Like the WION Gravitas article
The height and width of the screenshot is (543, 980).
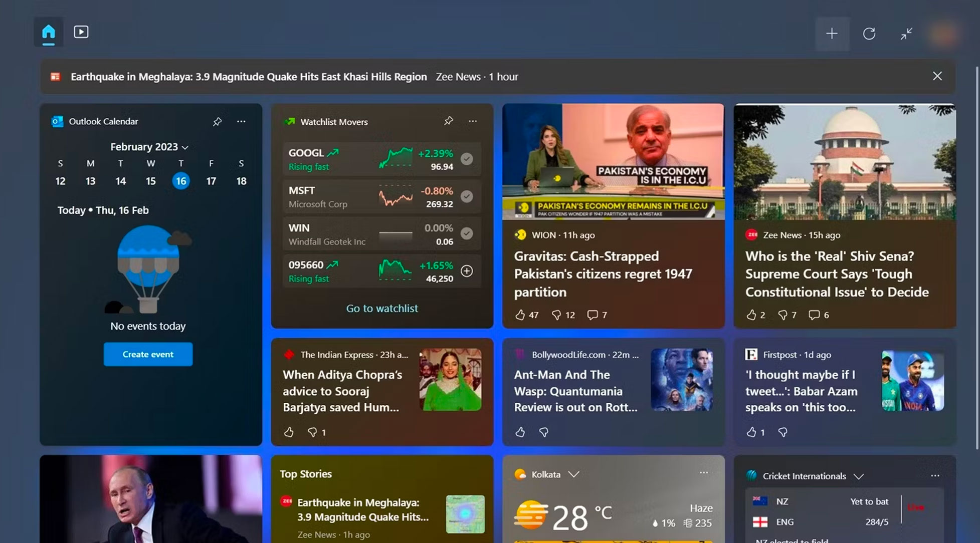pos(520,315)
